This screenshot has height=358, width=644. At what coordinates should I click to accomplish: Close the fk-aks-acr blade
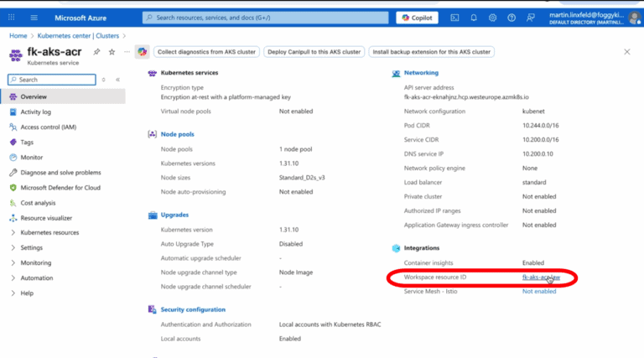click(626, 52)
